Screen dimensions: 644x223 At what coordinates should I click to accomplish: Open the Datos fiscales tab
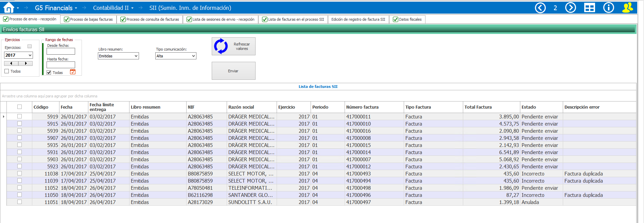pyautogui.click(x=407, y=19)
